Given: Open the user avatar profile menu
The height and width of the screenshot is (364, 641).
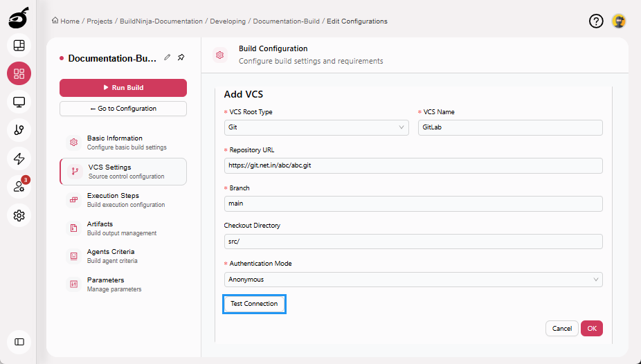Looking at the screenshot, I should point(619,21).
